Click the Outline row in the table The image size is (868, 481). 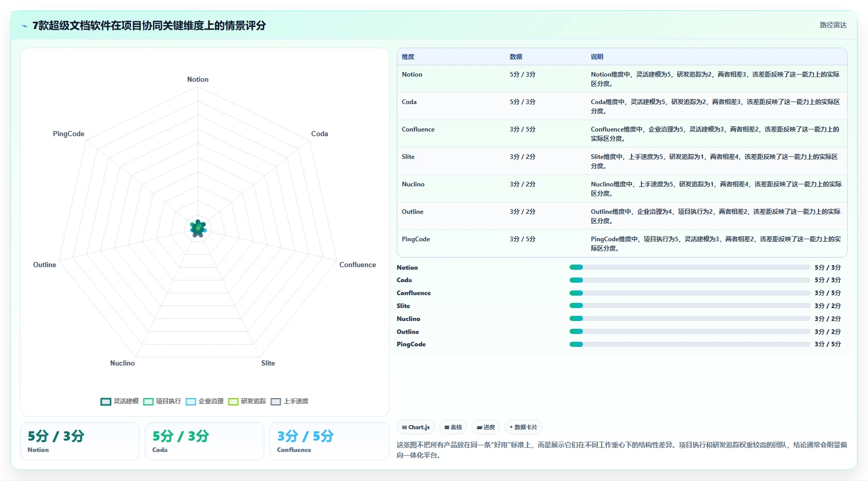click(x=622, y=216)
